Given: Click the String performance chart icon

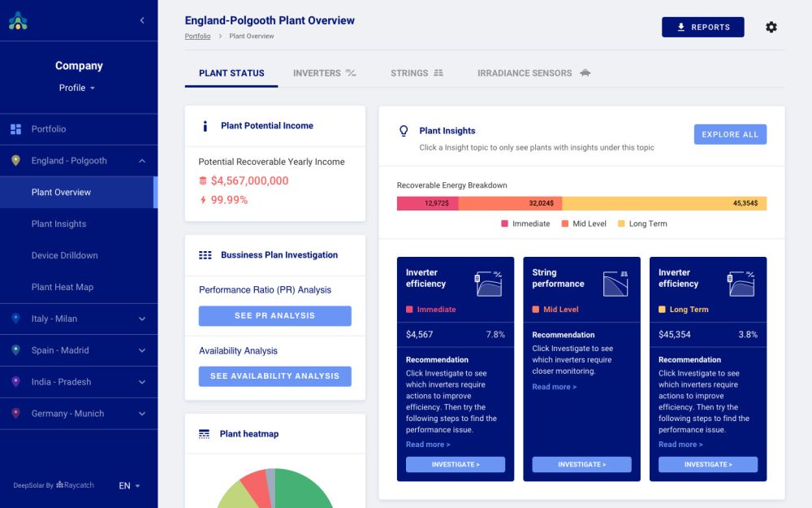Looking at the screenshot, I should point(615,284).
